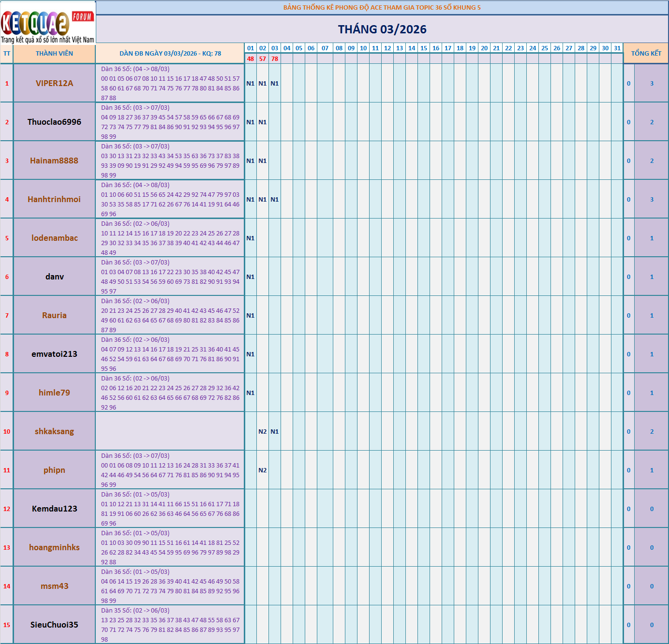Click the KQ: 78 header cell
Screen dimensions: 669x644
[x=170, y=53]
